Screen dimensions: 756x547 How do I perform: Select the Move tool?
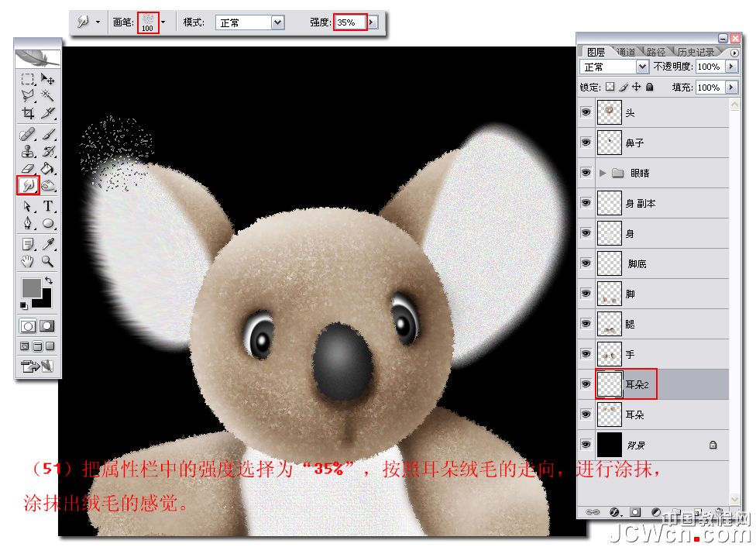[47, 78]
